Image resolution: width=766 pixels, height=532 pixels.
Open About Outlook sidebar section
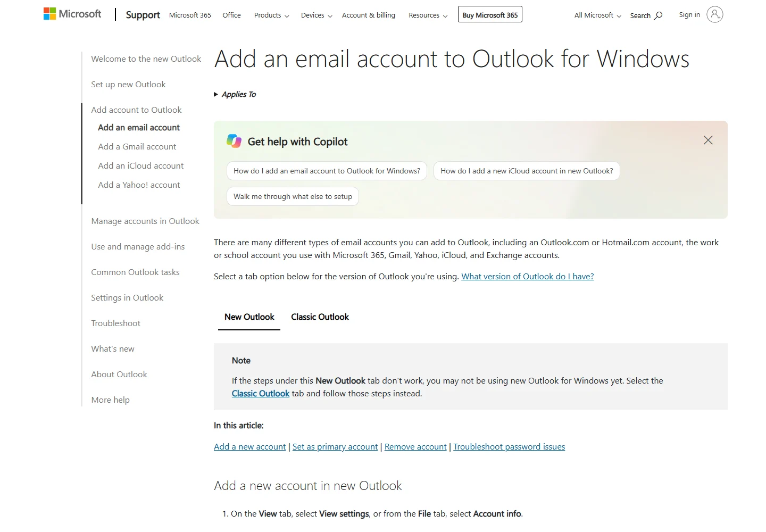tap(119, 375)
